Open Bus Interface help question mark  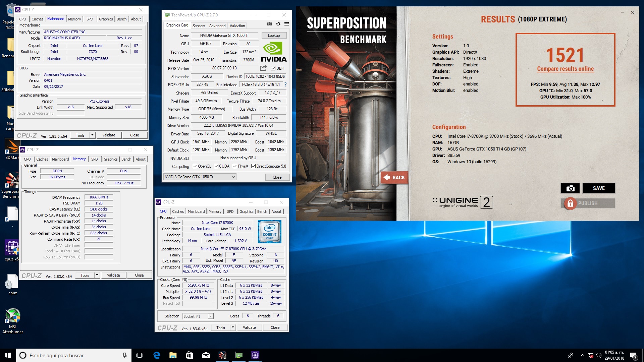pyautogui.click(x=285, y=84)
